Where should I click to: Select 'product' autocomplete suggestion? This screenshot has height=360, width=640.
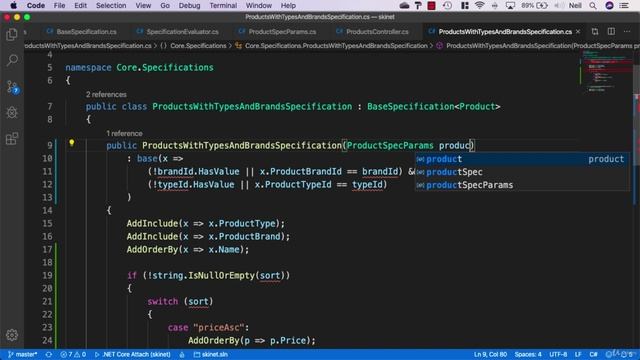[521, 159]
